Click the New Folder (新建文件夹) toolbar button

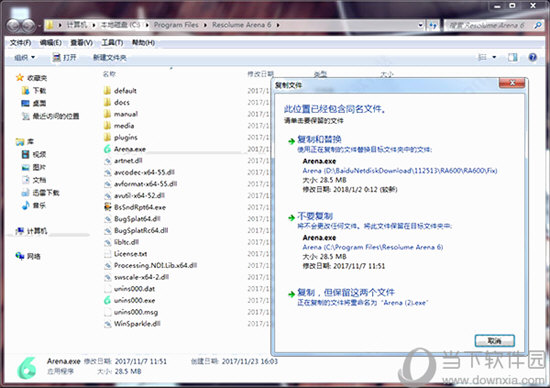(x=109, y=58)
